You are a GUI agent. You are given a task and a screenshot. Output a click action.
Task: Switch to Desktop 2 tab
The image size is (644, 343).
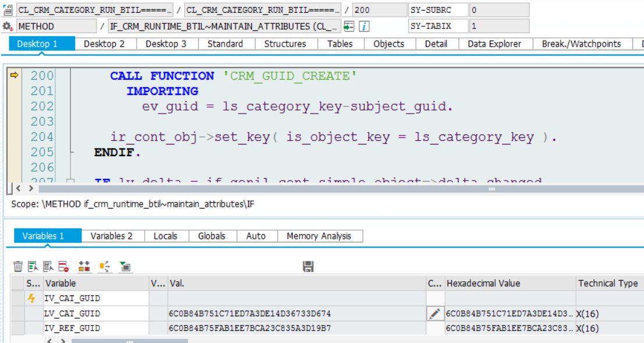(104, 44)
